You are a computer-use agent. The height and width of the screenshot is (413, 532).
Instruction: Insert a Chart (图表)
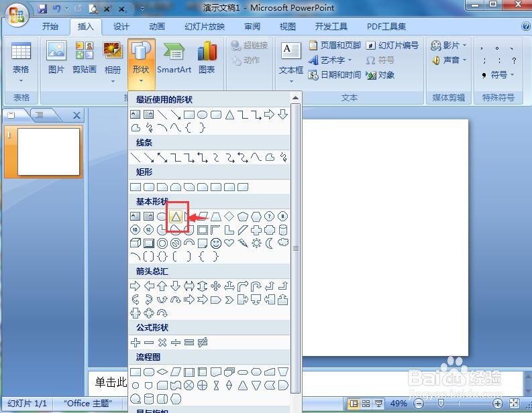click(x=207, y=57)
